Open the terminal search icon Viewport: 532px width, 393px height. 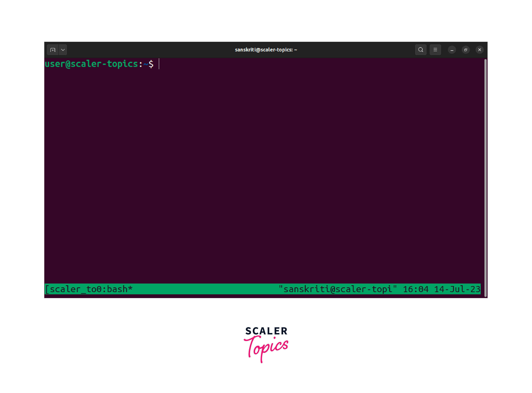tap(421, 50)
